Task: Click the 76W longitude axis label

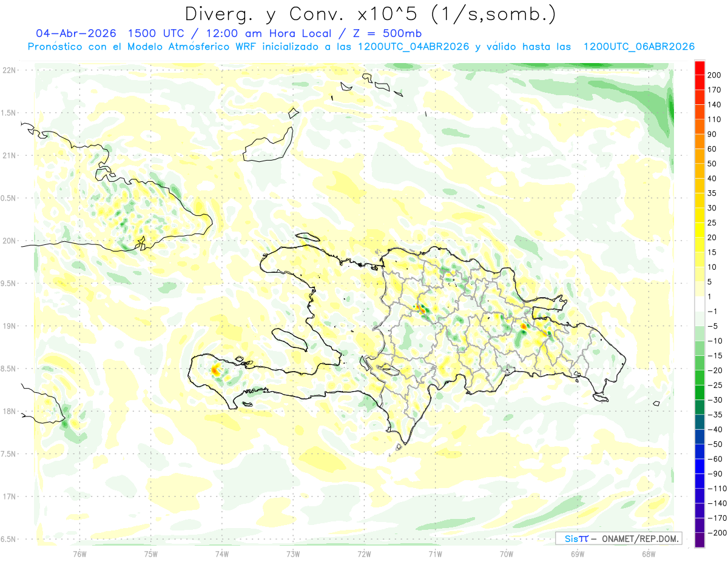Action: click(79, 554)
